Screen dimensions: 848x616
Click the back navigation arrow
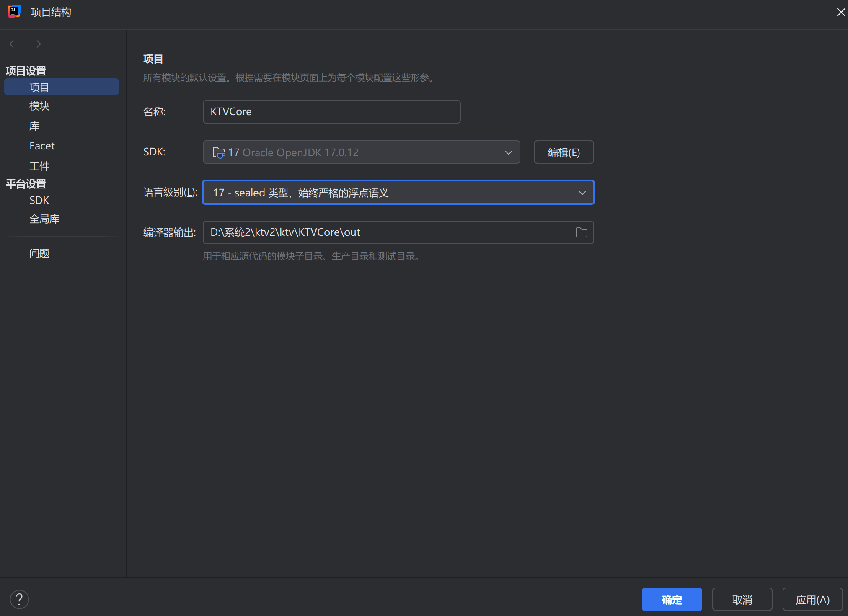[x=14, y=44]
